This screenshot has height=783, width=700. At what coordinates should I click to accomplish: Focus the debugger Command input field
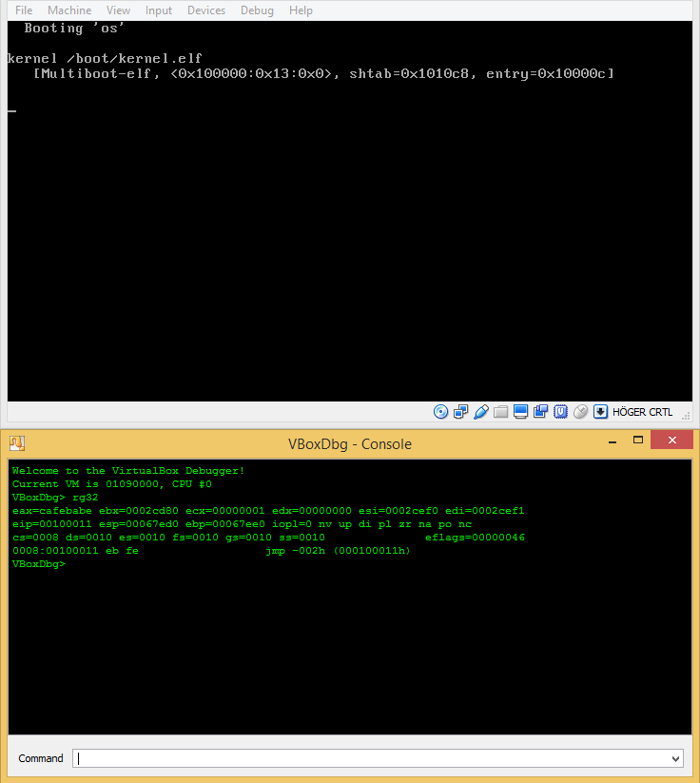click(x=378, y=758)
